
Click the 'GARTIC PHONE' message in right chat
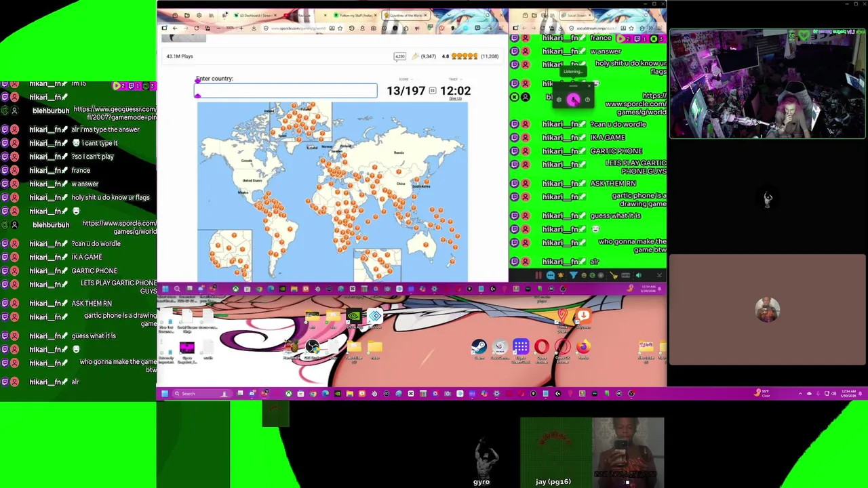(616, 151)
